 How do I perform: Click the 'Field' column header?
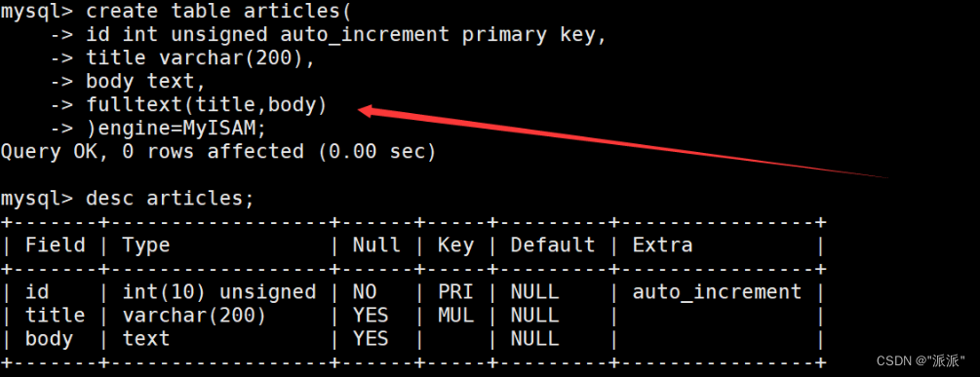point(55,245)
